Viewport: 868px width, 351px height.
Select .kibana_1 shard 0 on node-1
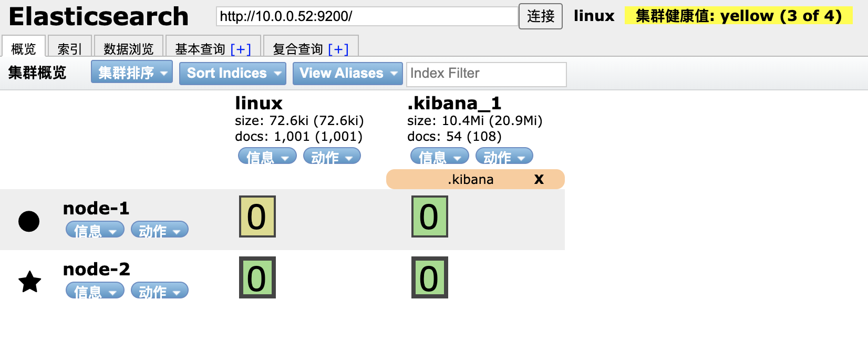[x=429, y=216]
